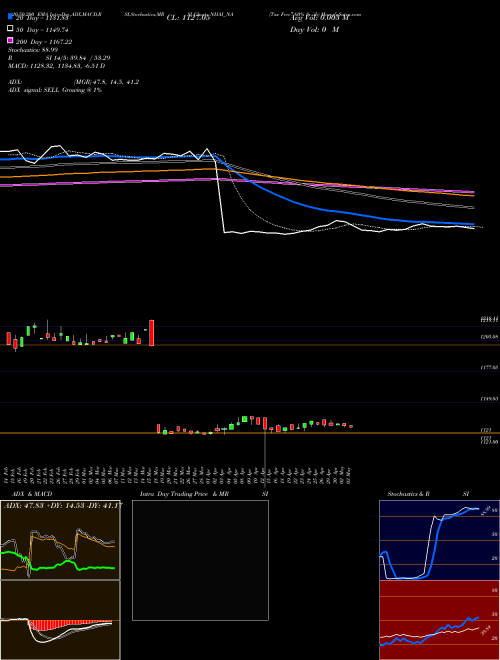Click the ADX indicator chart thumbnail

[60, 540]
